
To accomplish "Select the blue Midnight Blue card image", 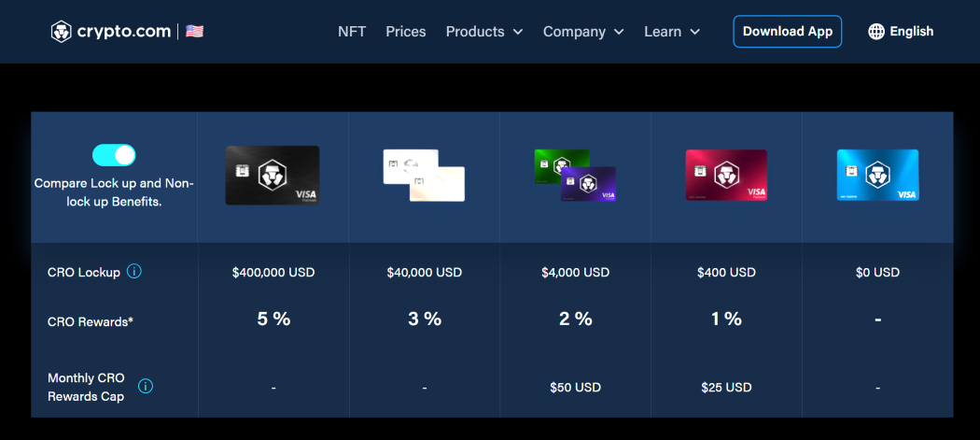I will coord(877,175).
